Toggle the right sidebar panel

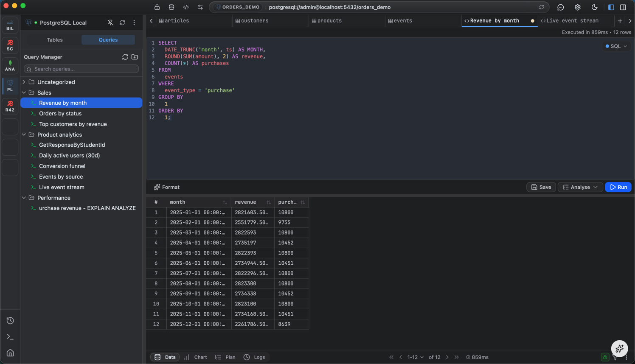(x=623, y=7)
